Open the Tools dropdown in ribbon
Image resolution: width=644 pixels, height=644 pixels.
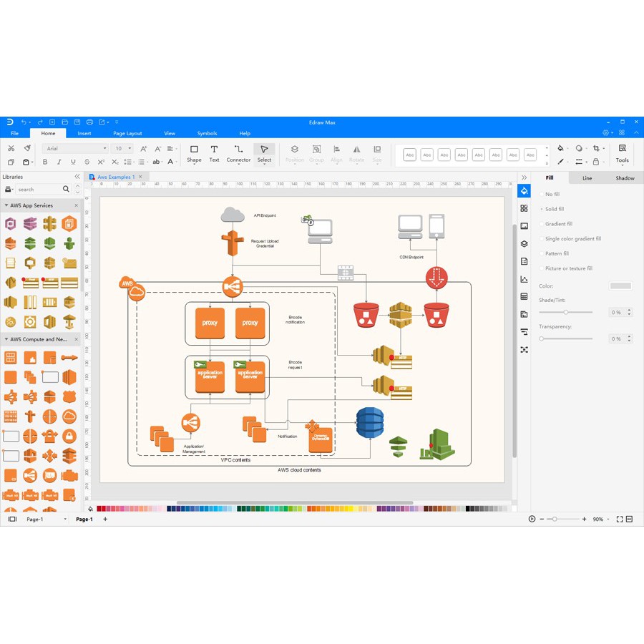coord(622,155)
